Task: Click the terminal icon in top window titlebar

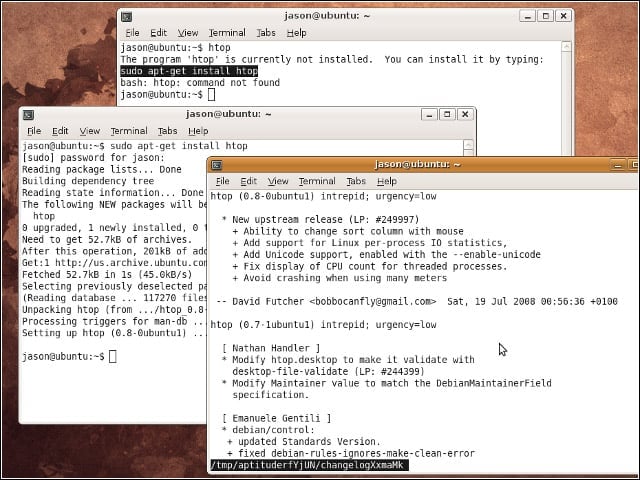Action: tap(127, 17)
